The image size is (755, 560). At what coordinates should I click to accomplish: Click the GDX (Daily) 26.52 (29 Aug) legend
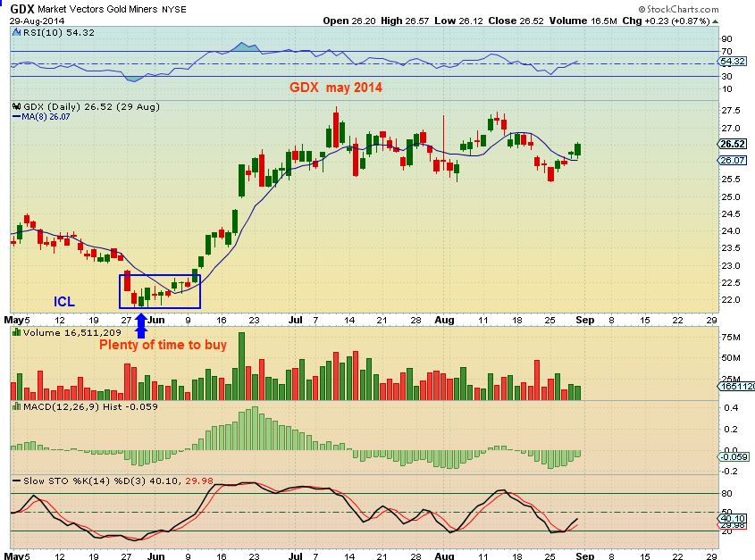91,107
